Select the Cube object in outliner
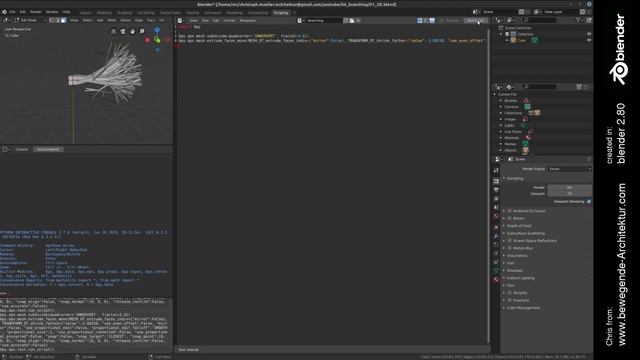Screen dimensions: 640x360 coord(521,40)
